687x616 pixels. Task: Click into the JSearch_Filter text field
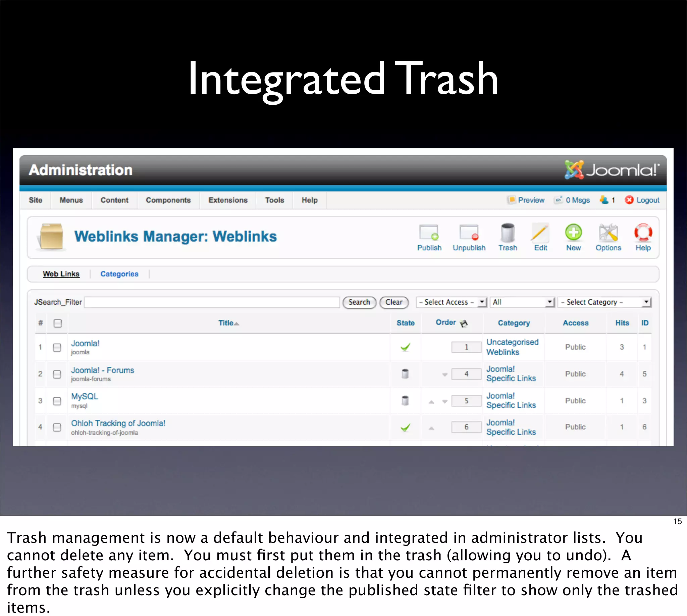(x=212, y=302)
